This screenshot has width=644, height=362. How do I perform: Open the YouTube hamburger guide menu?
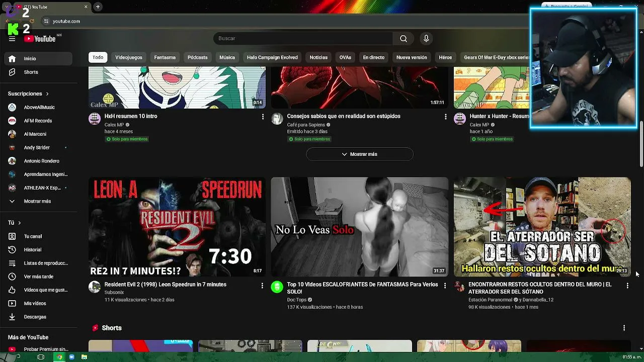(12, 39)
